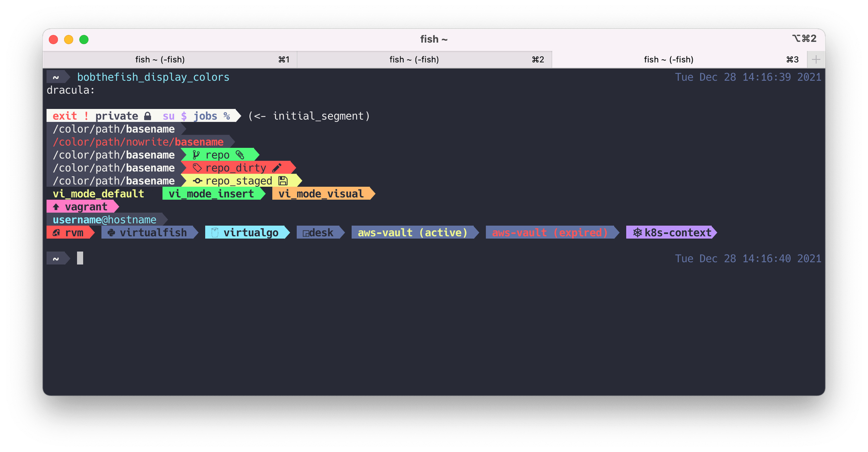Click the floppy disk icon in repo_staged segment
Viewport: 868px width, 452px height.
click(x=283, y=180)
